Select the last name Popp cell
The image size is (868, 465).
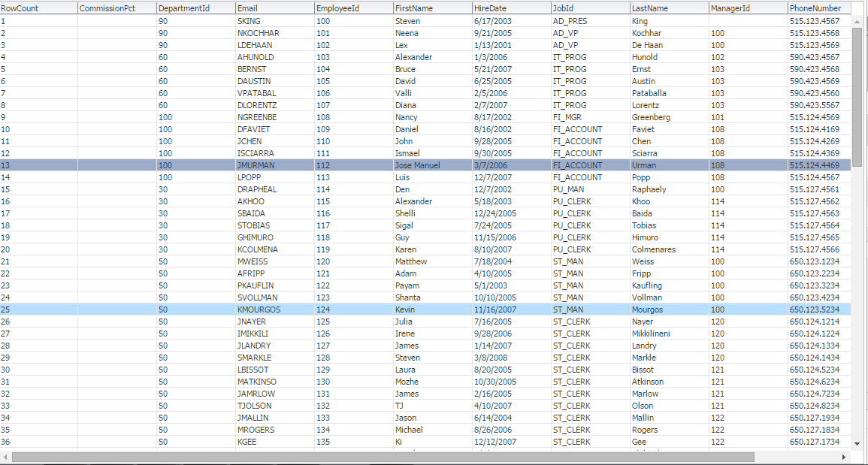tap(670, 177)
